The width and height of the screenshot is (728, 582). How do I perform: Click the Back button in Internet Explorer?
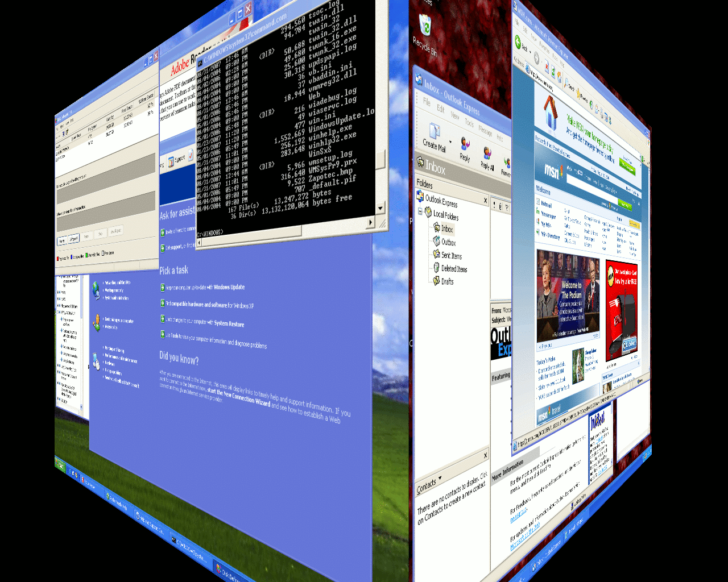click(520, 43)
